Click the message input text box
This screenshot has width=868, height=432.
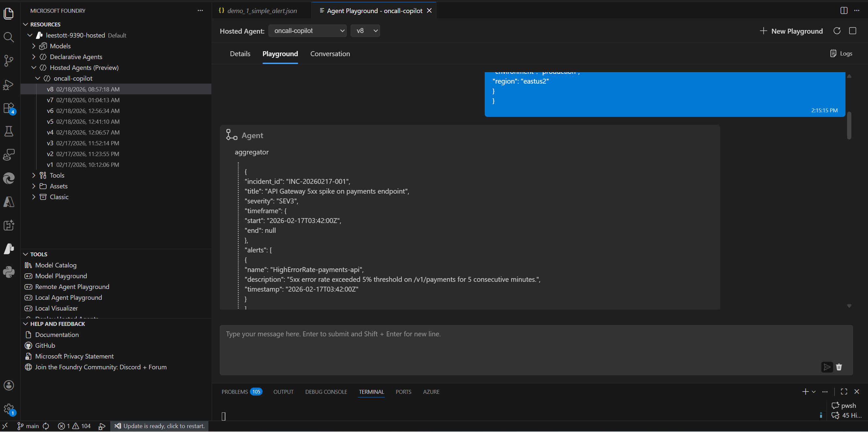click(536, 350)
